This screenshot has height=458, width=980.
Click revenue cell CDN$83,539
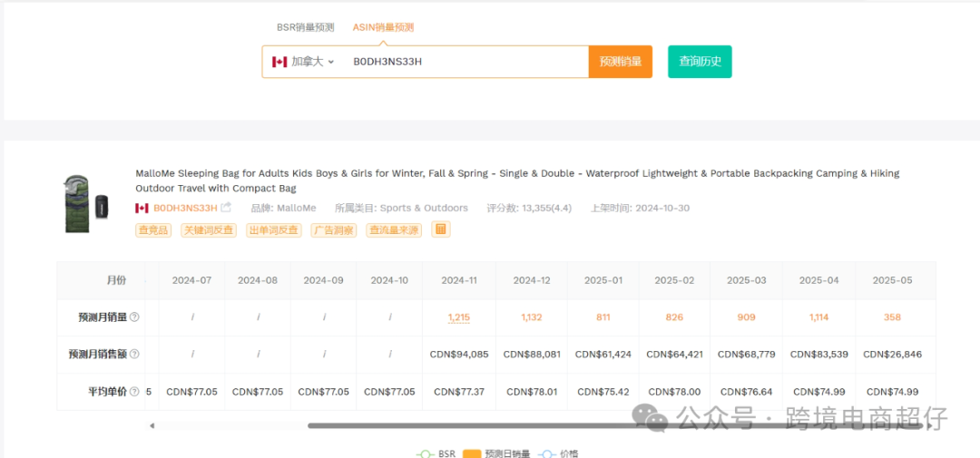(818, 355)
